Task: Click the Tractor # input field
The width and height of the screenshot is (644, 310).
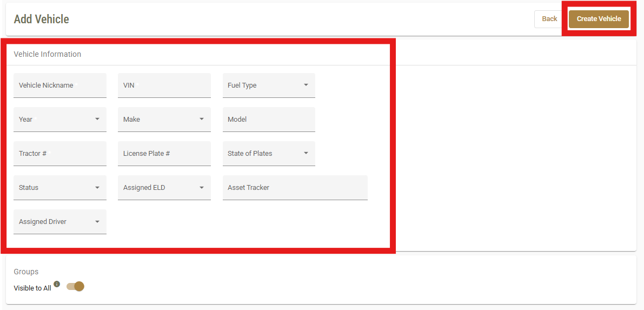Action: (x=60, y=154)
